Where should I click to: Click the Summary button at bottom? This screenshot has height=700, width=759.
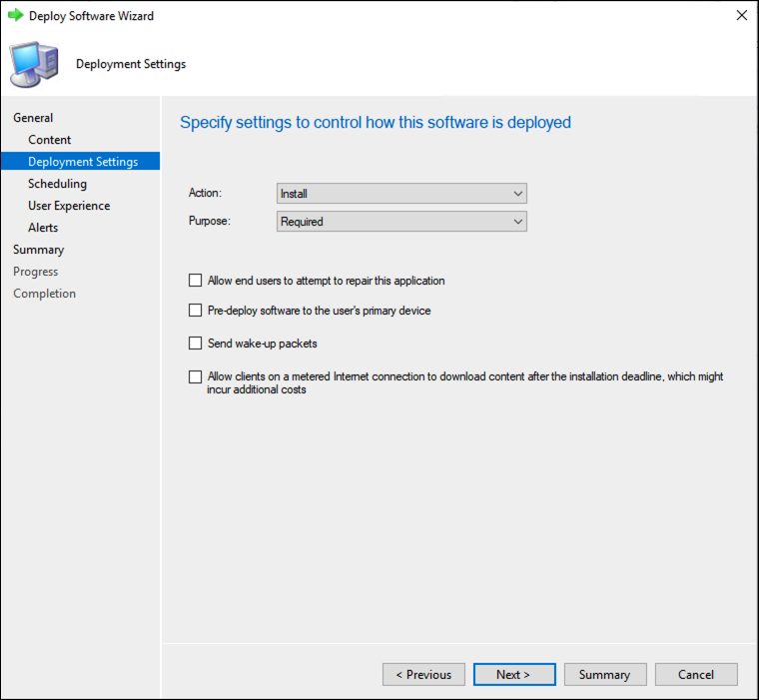[x=605, y=674]
